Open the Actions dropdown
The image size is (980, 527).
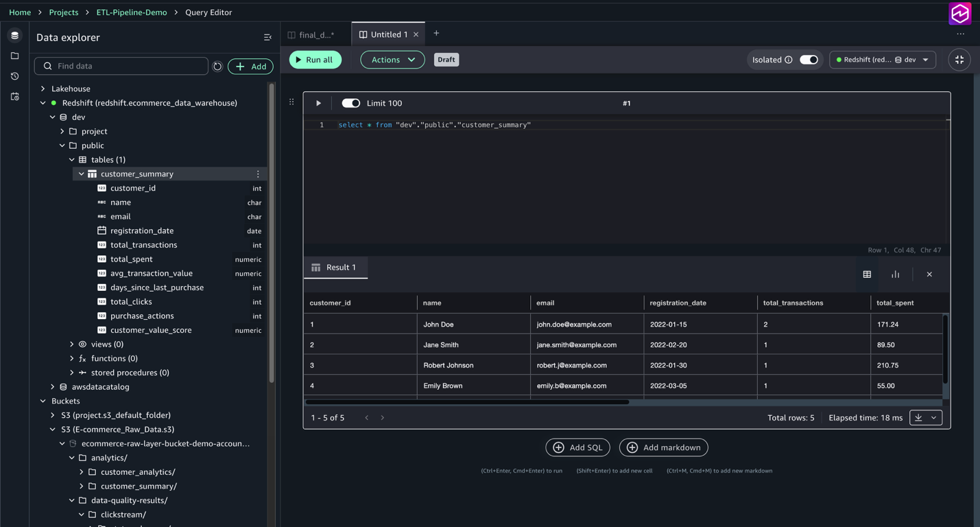392,60
